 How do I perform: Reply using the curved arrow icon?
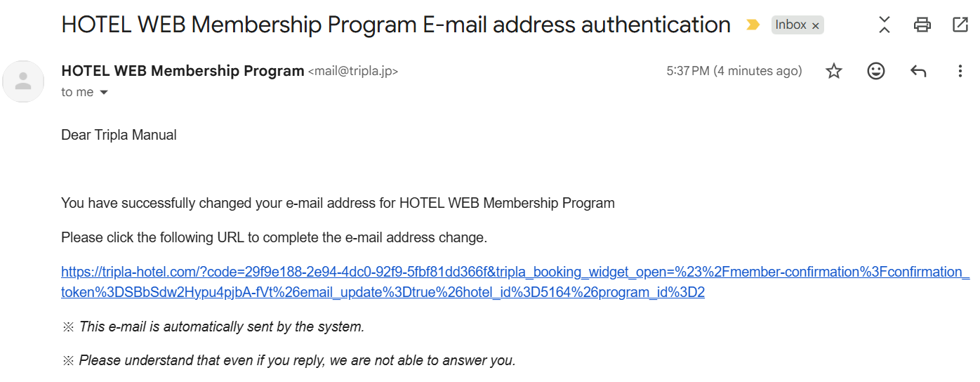pos(918,71)
